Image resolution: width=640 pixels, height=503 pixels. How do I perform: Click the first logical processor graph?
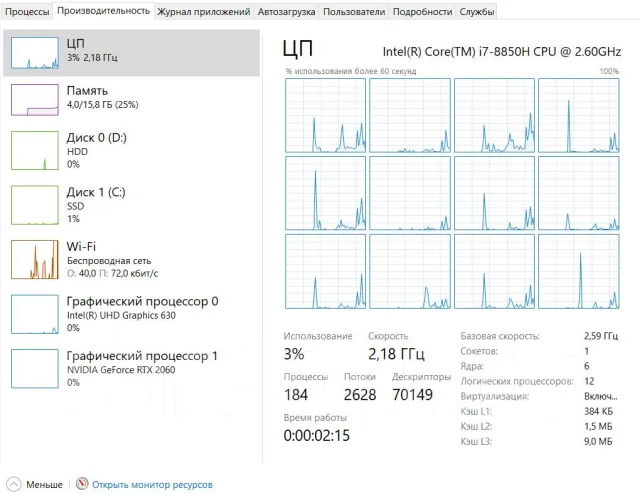(x=325, y=116)
